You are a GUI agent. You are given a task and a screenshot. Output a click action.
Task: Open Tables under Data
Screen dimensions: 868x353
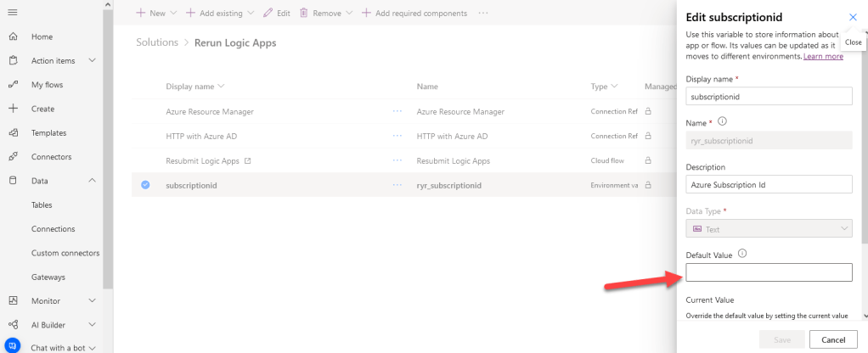(x=42, y=205)
